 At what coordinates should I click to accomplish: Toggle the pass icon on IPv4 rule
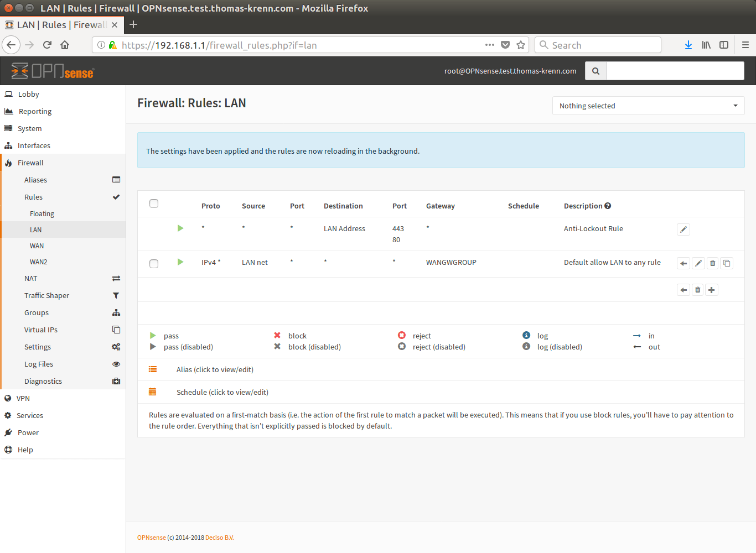pyautogui.click(x=180, y=262)
